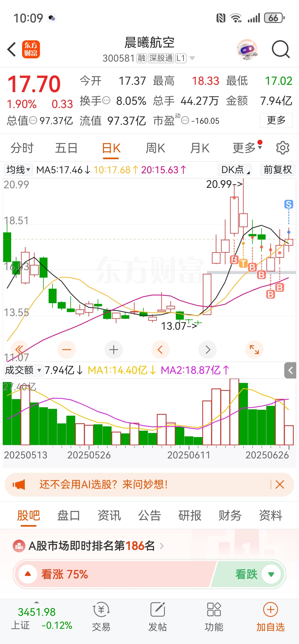Open the 资料 tab
This screenshot has height=644, width=299.
coord(271,515)
